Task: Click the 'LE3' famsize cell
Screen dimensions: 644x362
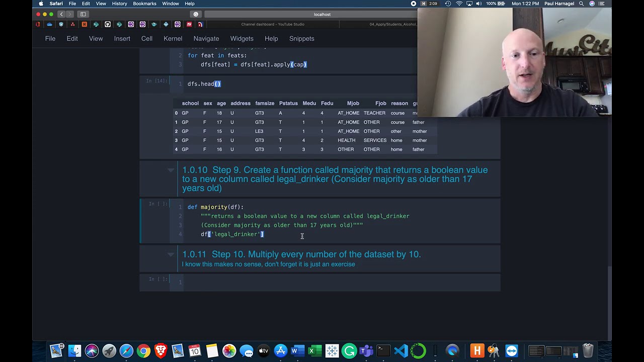Action: [259, 131]
